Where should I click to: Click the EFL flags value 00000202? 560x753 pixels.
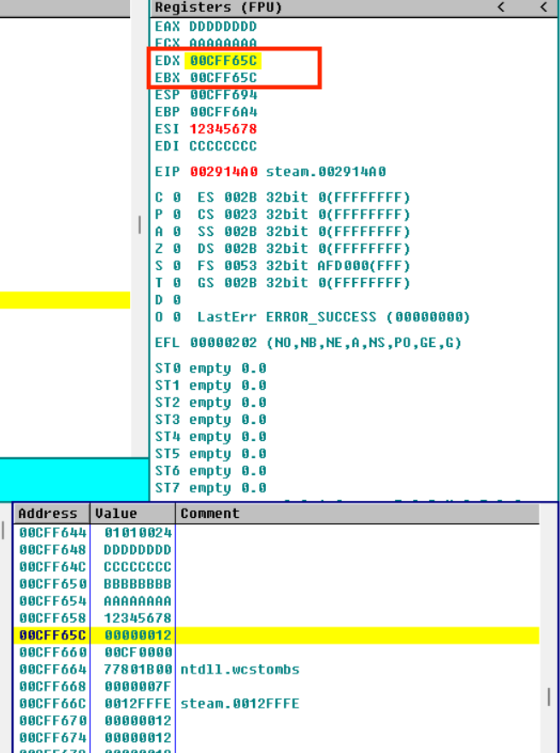click(x=222, y=343)
